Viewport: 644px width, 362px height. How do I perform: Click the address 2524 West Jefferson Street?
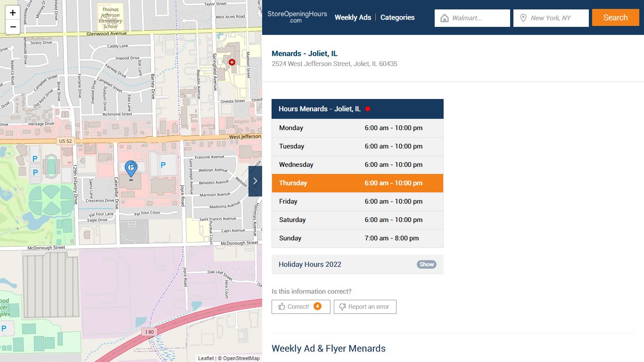tap(334, 64)
